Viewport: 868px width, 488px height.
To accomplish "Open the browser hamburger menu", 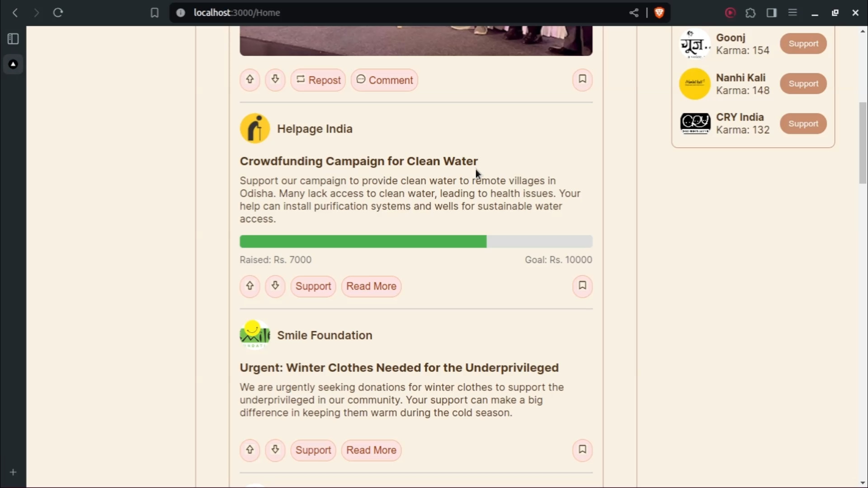I will pos(793,13).
